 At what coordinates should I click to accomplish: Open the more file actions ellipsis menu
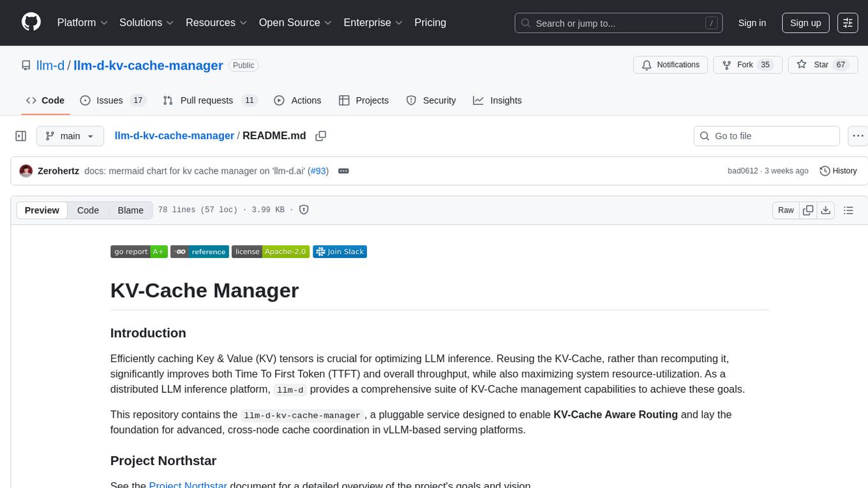pos(858,136)
